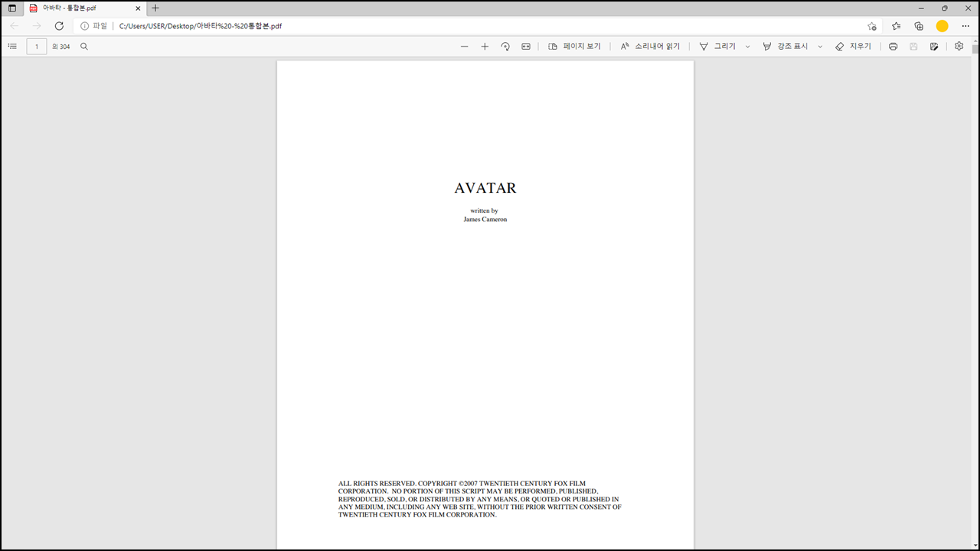Expand the 그리기 pen options dropdown
This screenshot has height=551, width=980.
coord(748,47)
